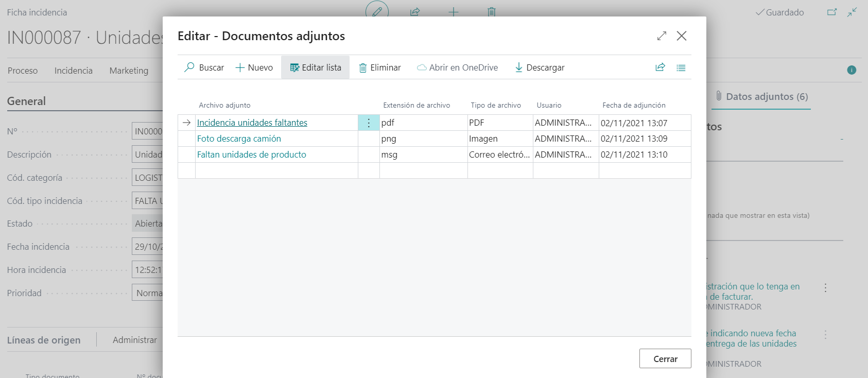Select the msg extension cell
Viewport: 868px width, 378px height.
click(423, 154)
